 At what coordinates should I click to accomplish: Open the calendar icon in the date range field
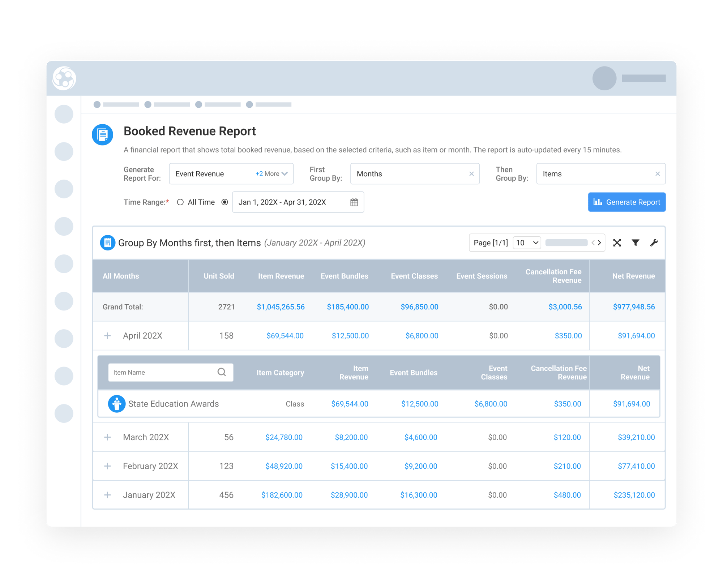pos(354,202)
